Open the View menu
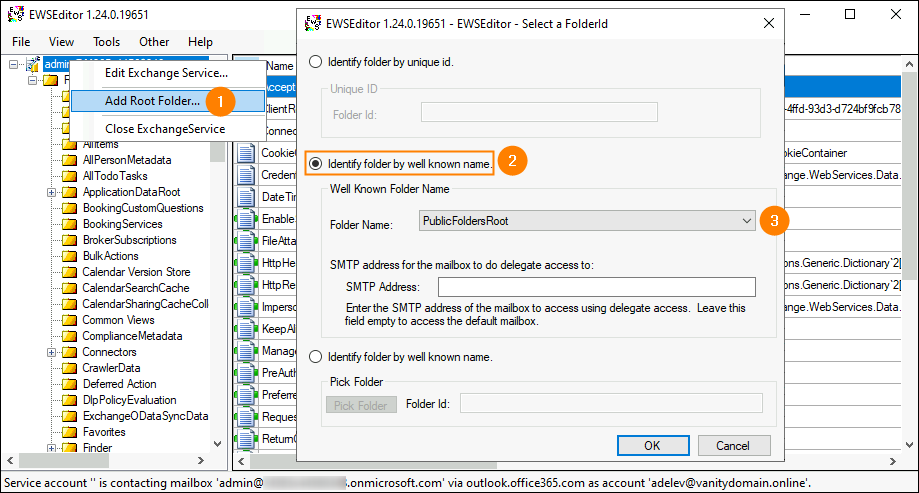919x493 pixels. pyautogui.click(x=61, y=42)
